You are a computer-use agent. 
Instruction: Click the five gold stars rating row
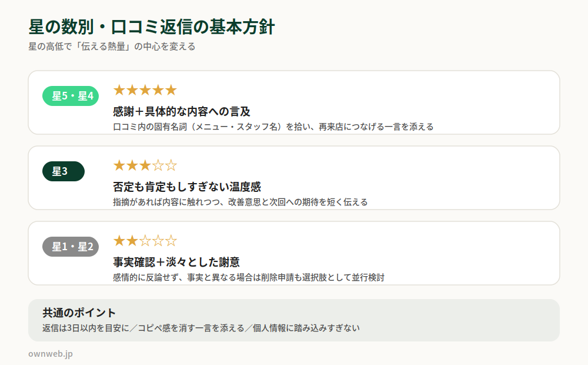pyautogui.click(x=145, y=90)
